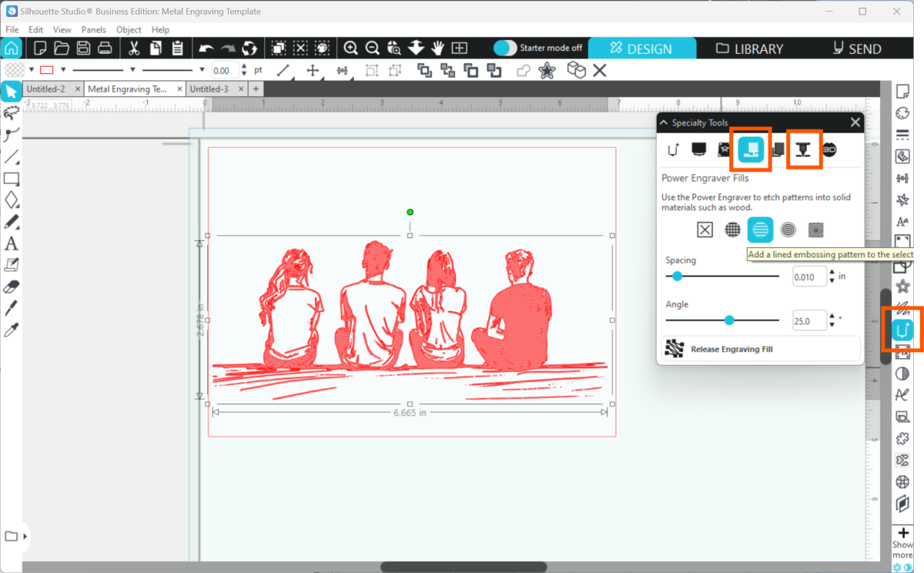Apply spiral engraving fill pattern
This screenshot has height=573, width=924.
[x=816, y=230]
